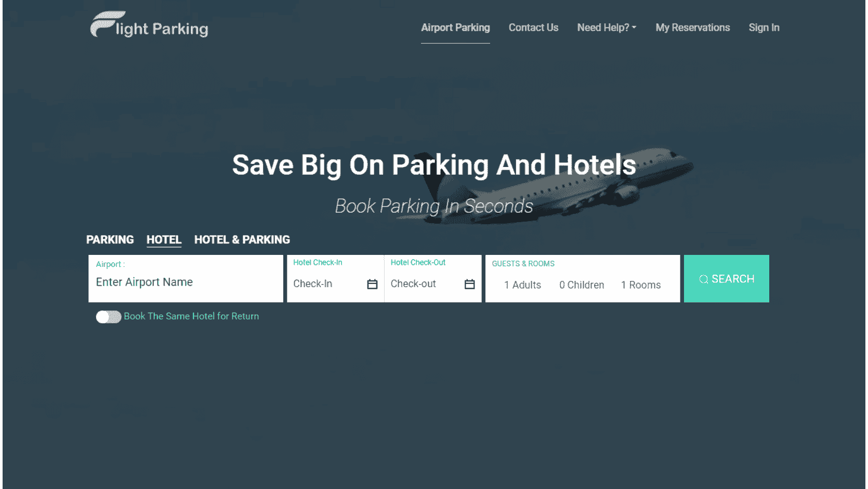Toggle Book The Same Hotel for Return

click(109, 317)
